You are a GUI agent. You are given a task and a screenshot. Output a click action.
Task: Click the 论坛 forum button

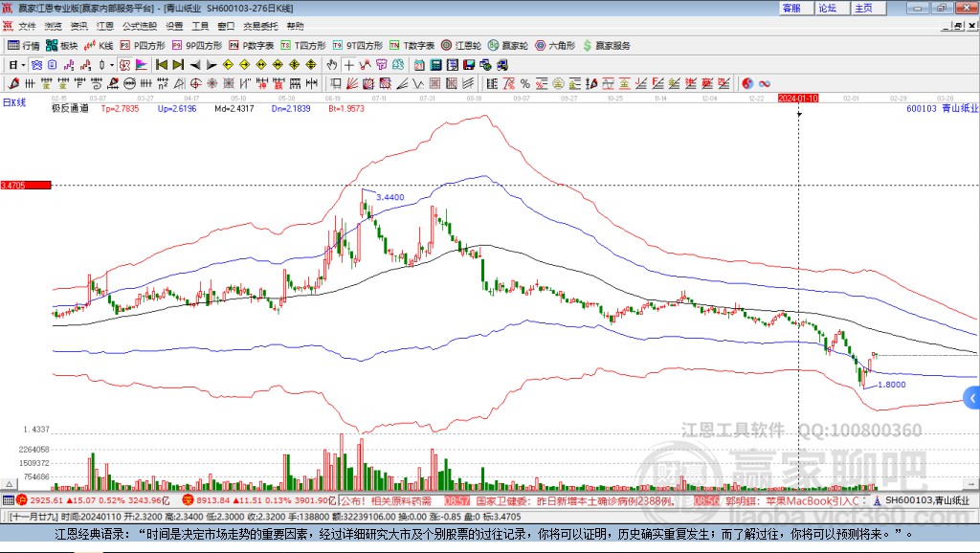tap(827, 8)
